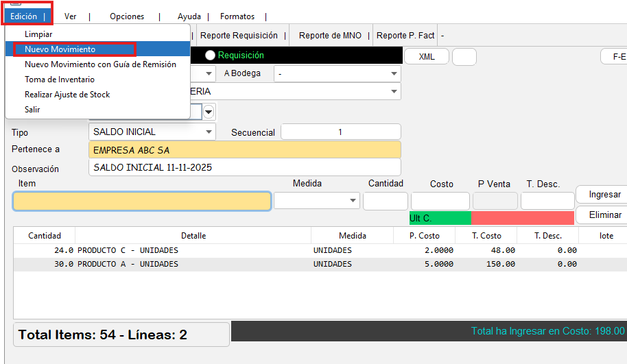The width and height of the screenshot is (627, 364).
Task: Open the Opciones menu
Action: [127, 16]
